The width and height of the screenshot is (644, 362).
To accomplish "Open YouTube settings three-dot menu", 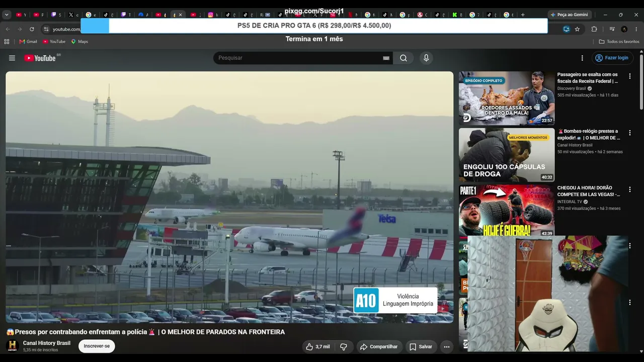I will point(582,58).
